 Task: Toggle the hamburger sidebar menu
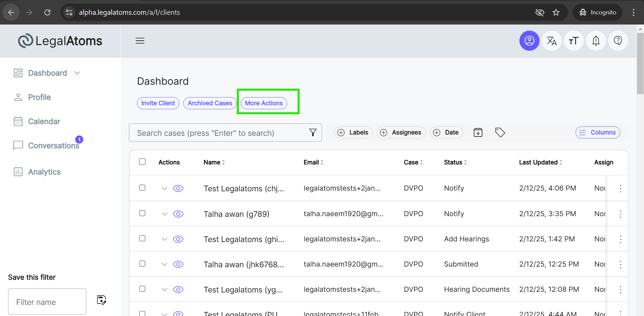[140, 41]
